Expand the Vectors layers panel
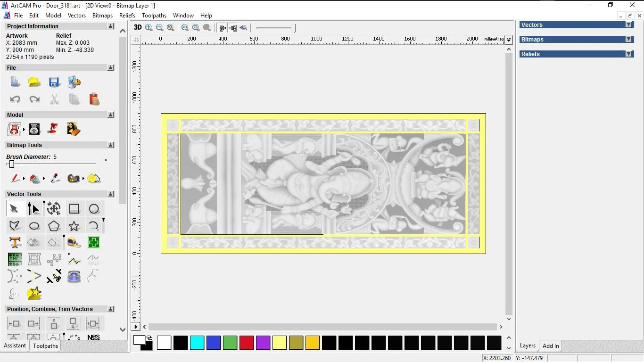 coord(628,25)
